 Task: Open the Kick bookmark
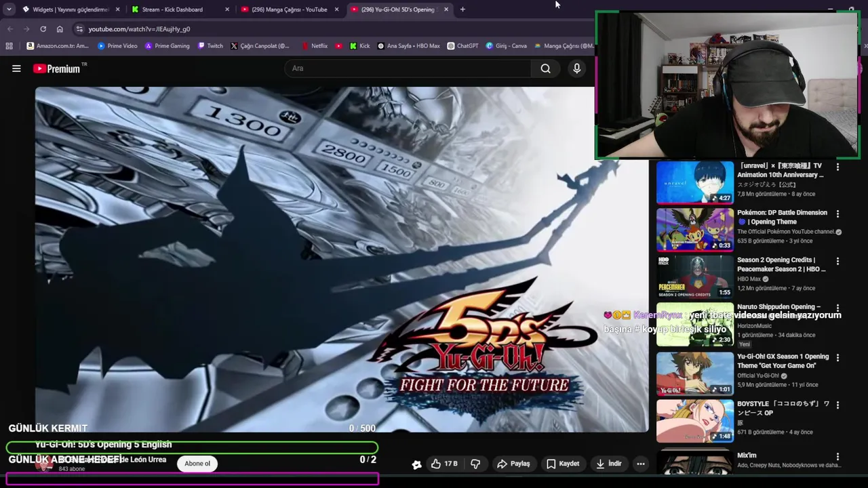tap(360, 46)
